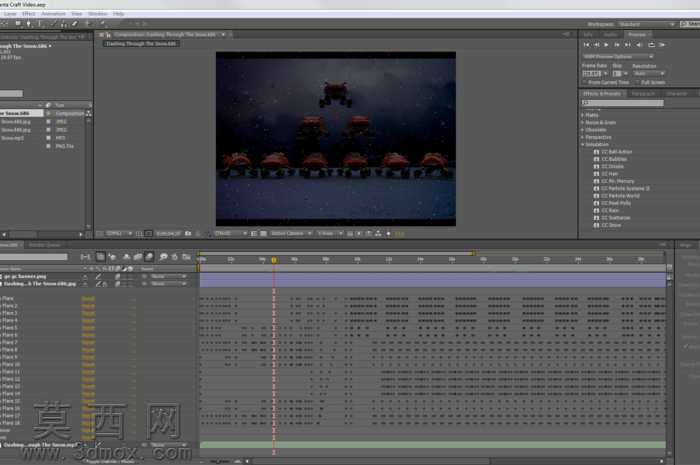Click the timeline layer search field

click(x=33, y=257)
